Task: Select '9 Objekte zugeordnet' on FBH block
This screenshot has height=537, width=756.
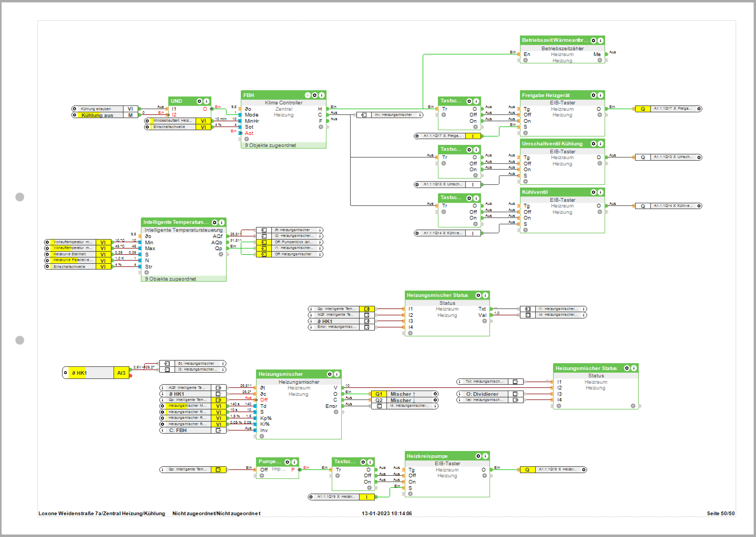Action: tap(270, 145)
